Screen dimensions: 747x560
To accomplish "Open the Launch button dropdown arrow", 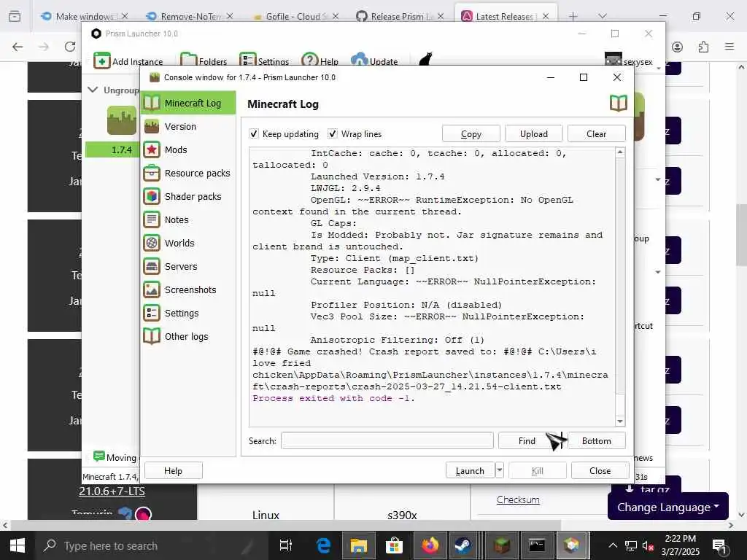I will (499, 470).
